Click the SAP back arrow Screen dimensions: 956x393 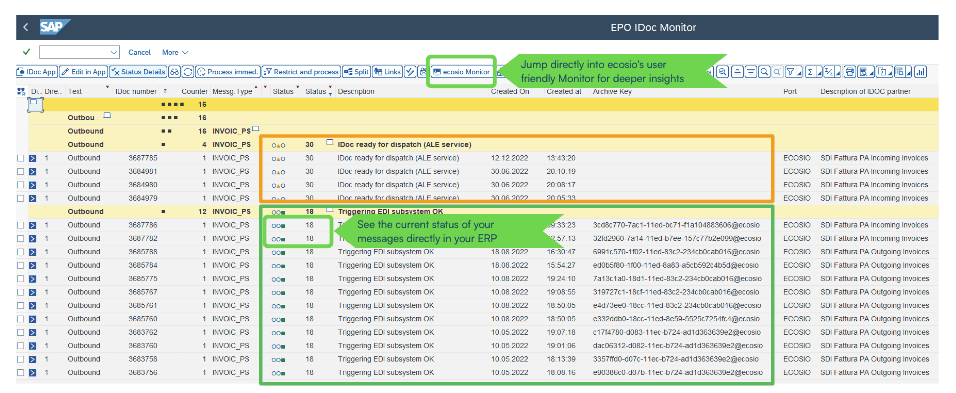pyautogui.click(x=26, y=27)
